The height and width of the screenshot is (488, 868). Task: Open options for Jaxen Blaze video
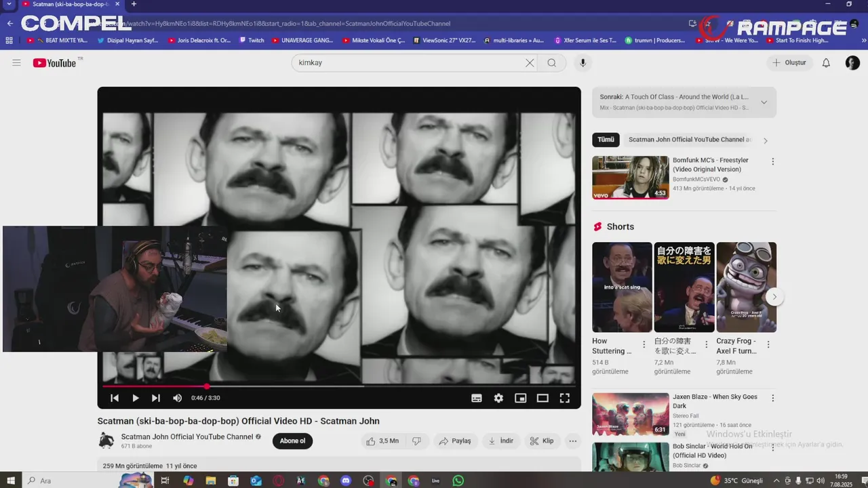tap(772, 398)
